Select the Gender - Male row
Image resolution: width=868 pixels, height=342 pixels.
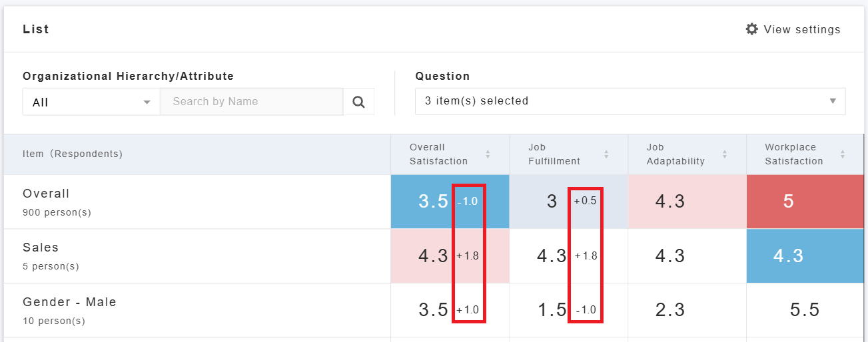pos(69,302)
